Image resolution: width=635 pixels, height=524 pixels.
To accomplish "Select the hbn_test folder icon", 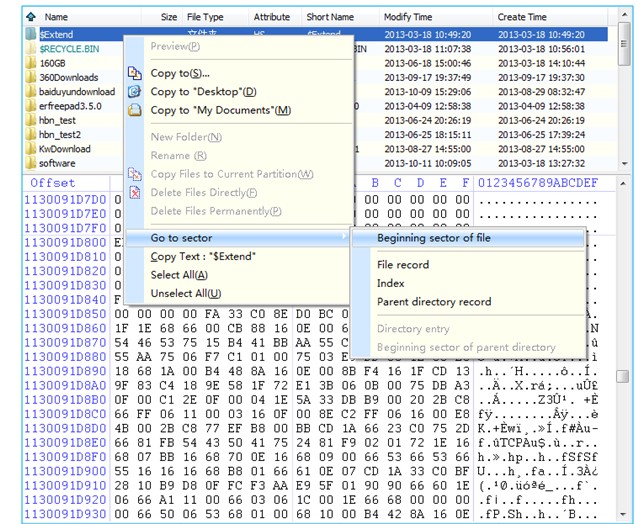I will pos(31,120).
